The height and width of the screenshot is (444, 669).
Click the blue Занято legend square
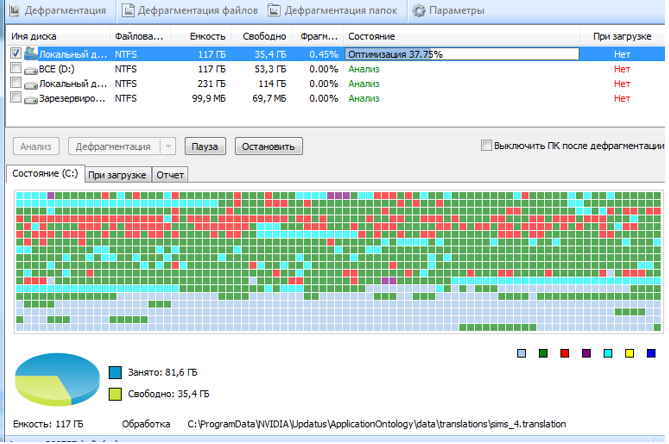coord(115,372)
